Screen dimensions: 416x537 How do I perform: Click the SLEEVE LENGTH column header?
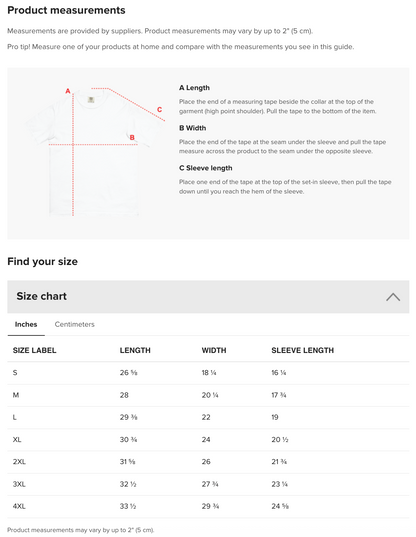pyautogui.click(x=302, y=350)
